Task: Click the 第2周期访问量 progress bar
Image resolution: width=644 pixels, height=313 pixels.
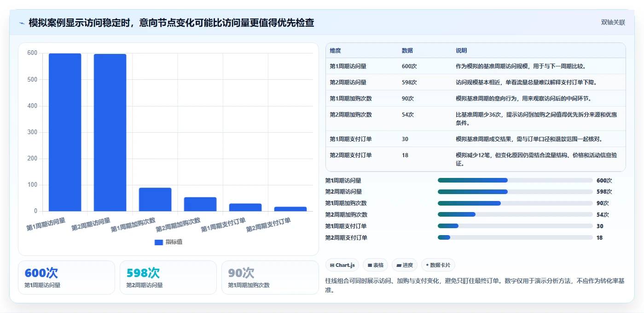Action: coord(515,192)
